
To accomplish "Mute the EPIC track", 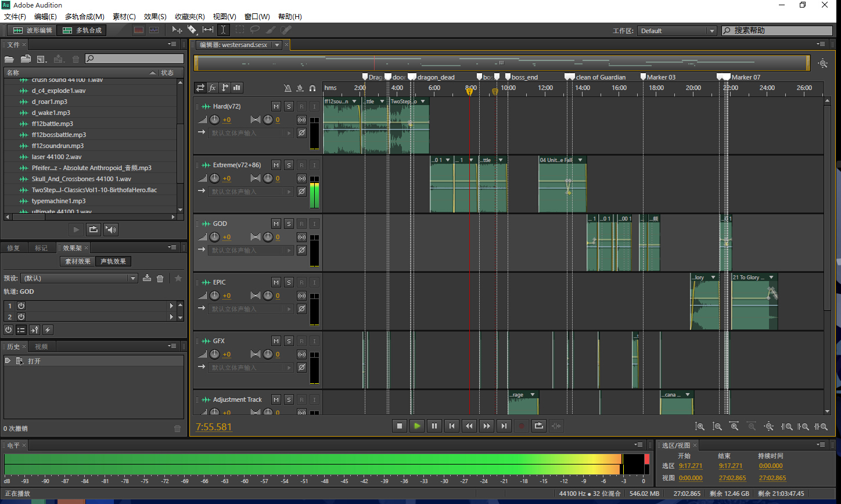I will tap(276, 282).
